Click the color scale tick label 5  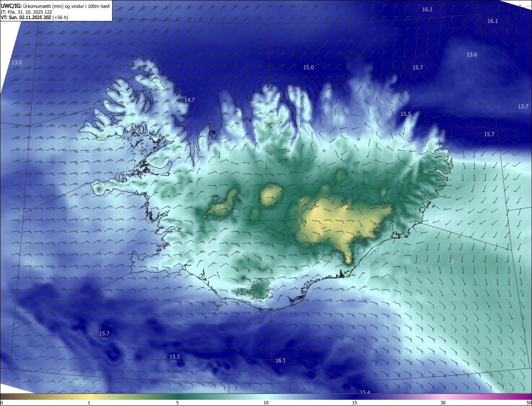click(x=177, y=403)
